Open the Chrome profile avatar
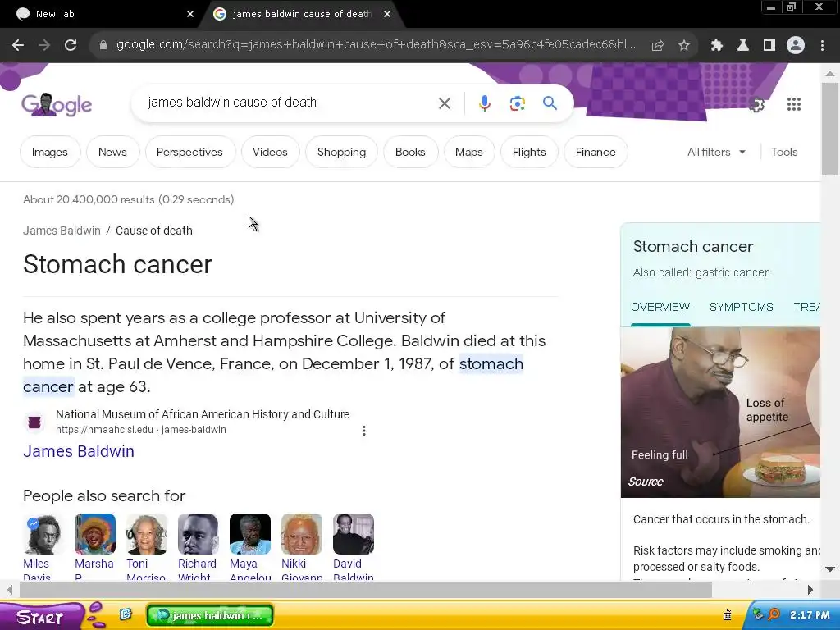This screenshot has height=630, width=840. (796, 46)
